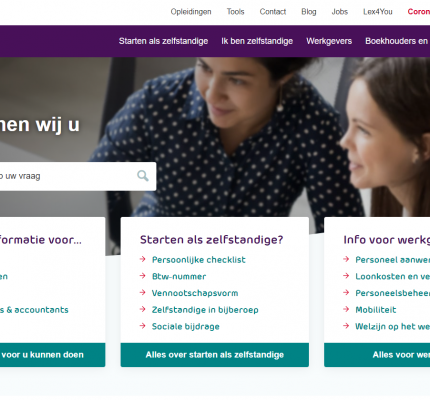This screenshot has height=400, width=430.
Task: Click arrow icon beside Vennootschapsvorm
Action: coord(143,293)
